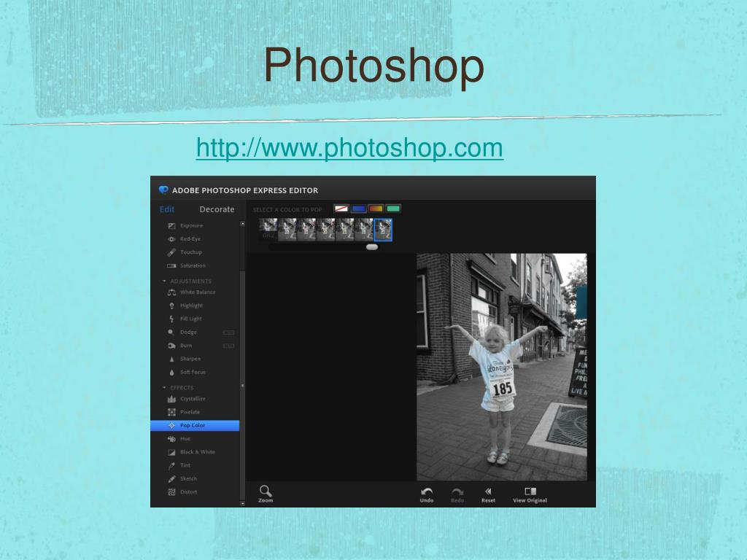Select the first Pop Color preview thumbnail
Image resolution: width=747 pixels, height=560 pixels.
point(268,229)
